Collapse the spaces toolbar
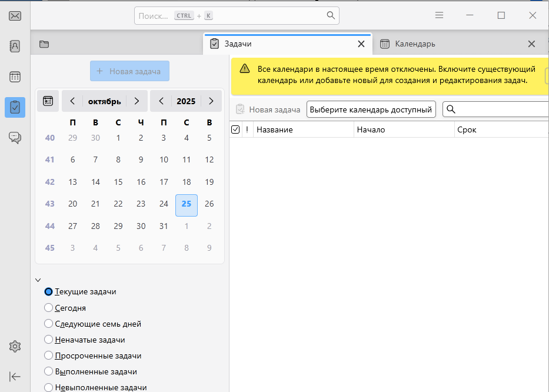Viewport: 549px width, 392px height. point(15,377)
